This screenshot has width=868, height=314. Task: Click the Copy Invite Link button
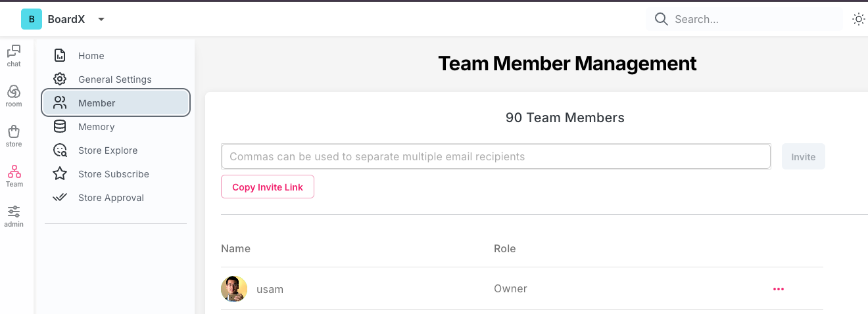pyautogui.click(x=268, y=187)
